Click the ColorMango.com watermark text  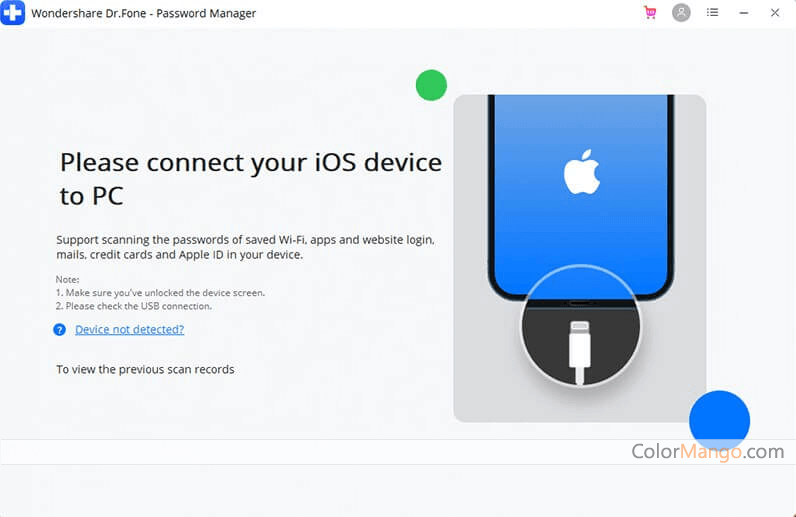pos(707,452)
